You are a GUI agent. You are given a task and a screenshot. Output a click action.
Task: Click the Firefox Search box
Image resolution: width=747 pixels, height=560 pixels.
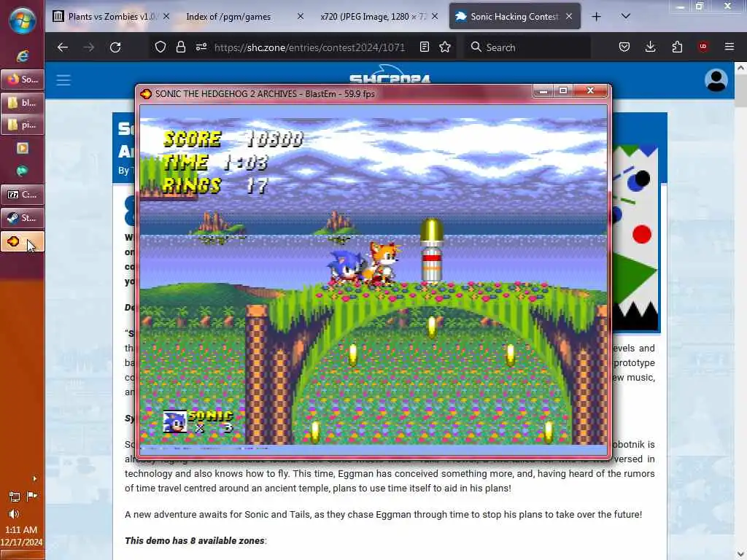tap(527, 47)
